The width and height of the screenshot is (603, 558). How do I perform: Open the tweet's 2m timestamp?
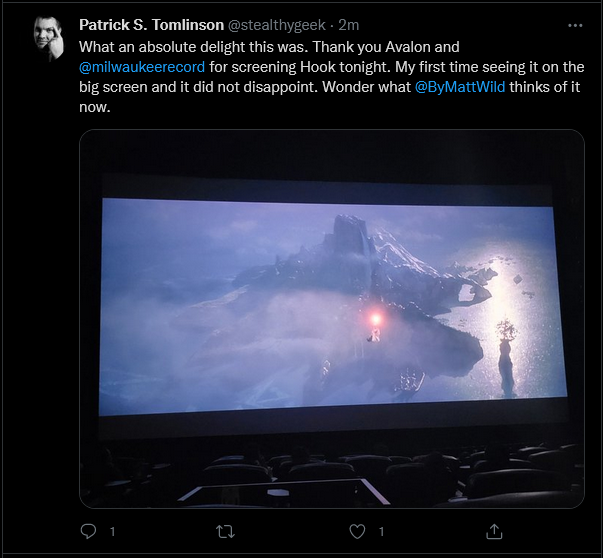[x=349, y=25]
